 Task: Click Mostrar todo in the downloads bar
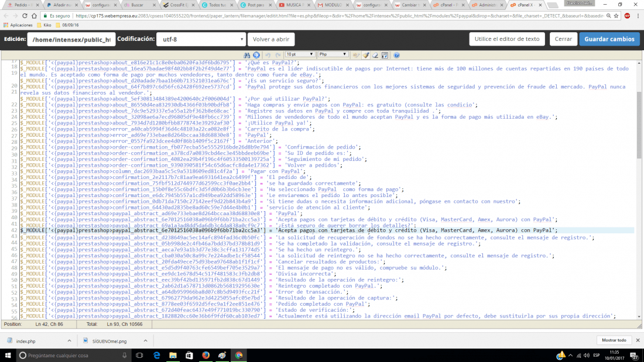pyautogui.click(x=614, y=340)
